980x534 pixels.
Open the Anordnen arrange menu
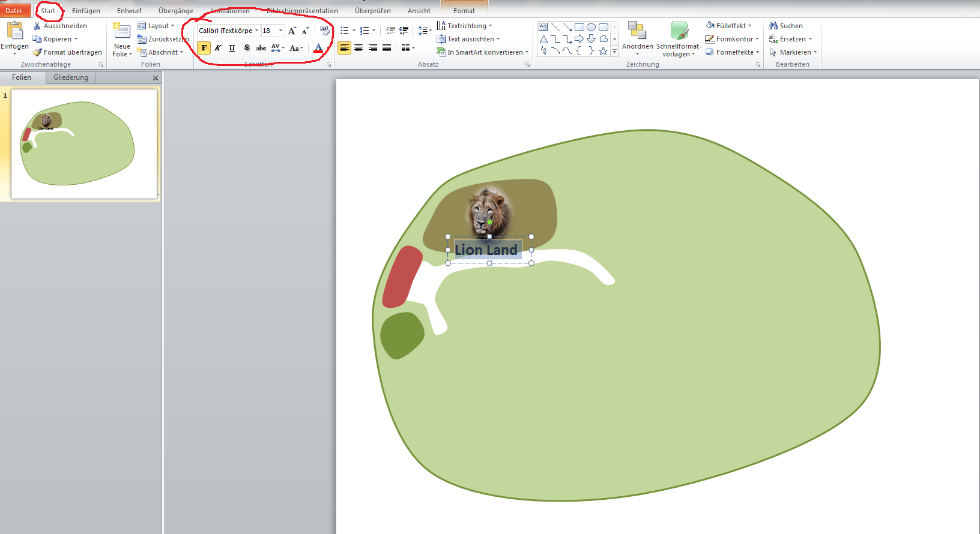[x=637, y=38]
